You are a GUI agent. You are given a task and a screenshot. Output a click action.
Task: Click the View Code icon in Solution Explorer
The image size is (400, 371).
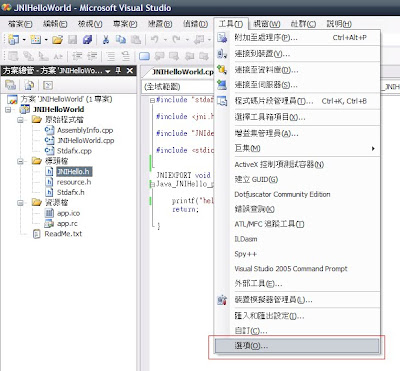coord(48,86)
